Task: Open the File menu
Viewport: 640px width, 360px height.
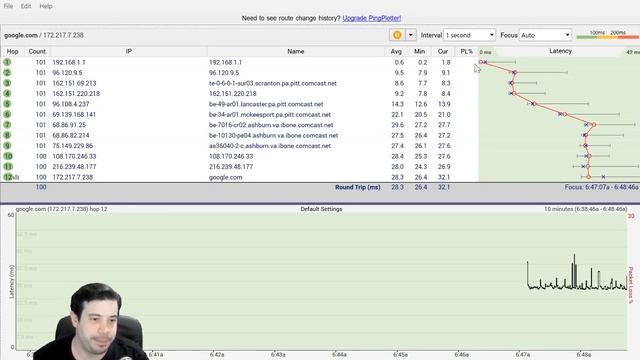Action: point(8,6)
